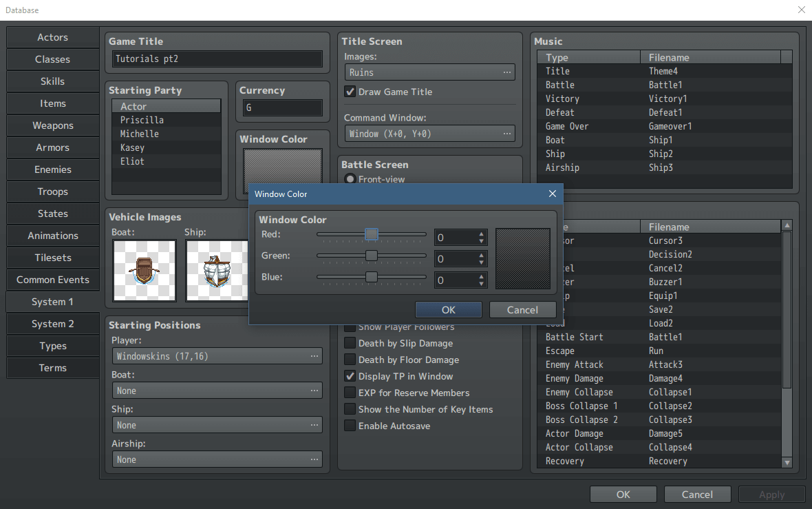Image resolution: width=812 pixels, height=509 pixels.
Task: Uncheck the Draw Game Title checkbox
Action: tap(350, 92)
